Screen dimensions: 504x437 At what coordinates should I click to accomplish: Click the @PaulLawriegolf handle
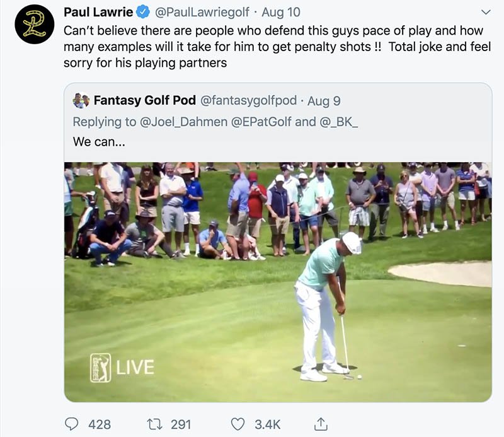coord(203,12)
